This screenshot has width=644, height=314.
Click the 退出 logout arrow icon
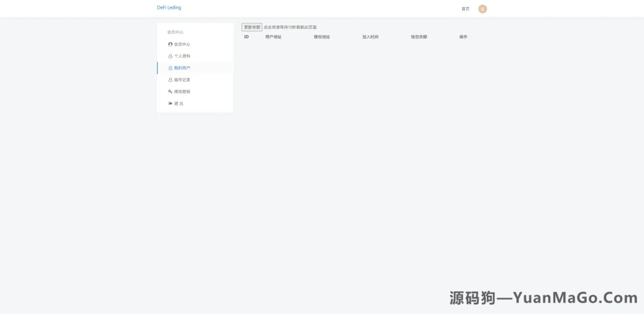coord(170,103)
